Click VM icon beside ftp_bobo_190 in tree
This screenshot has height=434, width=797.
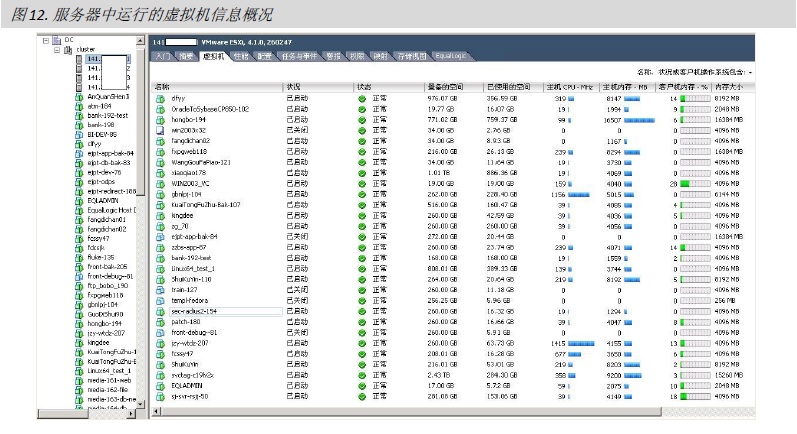pos(79,286)
